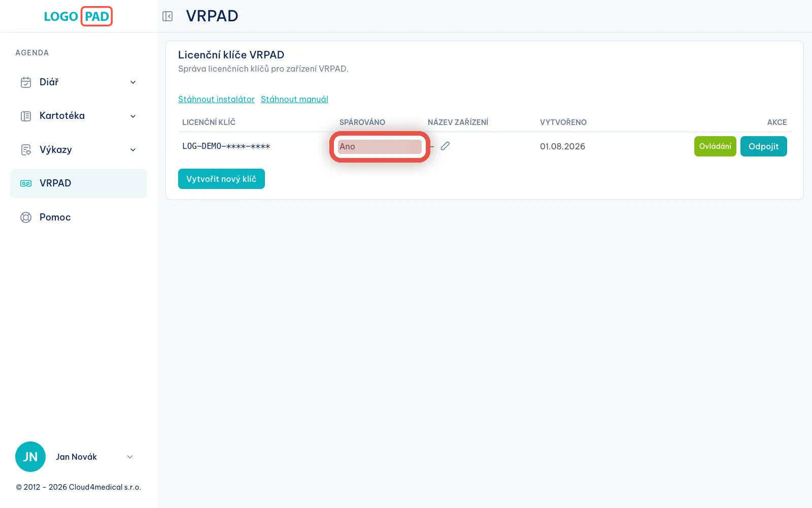This screenshot has width=812, height=508.
Task: Select the VRPAD menu item
Action: [79, 183]
